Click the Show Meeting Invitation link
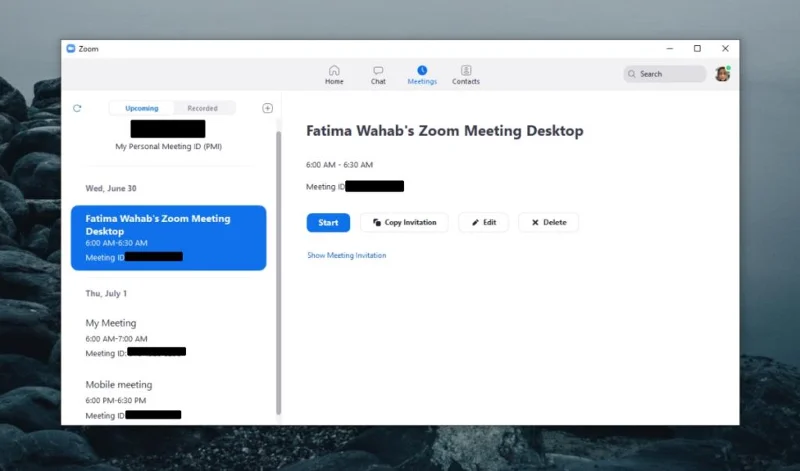This screenshot has width=800, height=471. click(346, 255)
